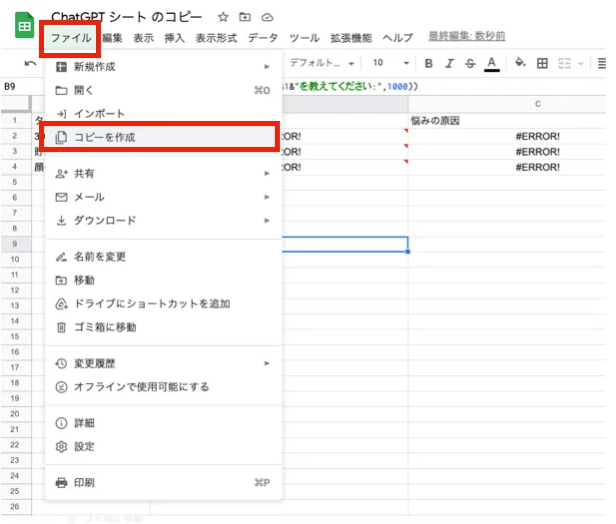Click the move-to-folder icon beside title
Viewport: 616px width, 524px height.
245,17
